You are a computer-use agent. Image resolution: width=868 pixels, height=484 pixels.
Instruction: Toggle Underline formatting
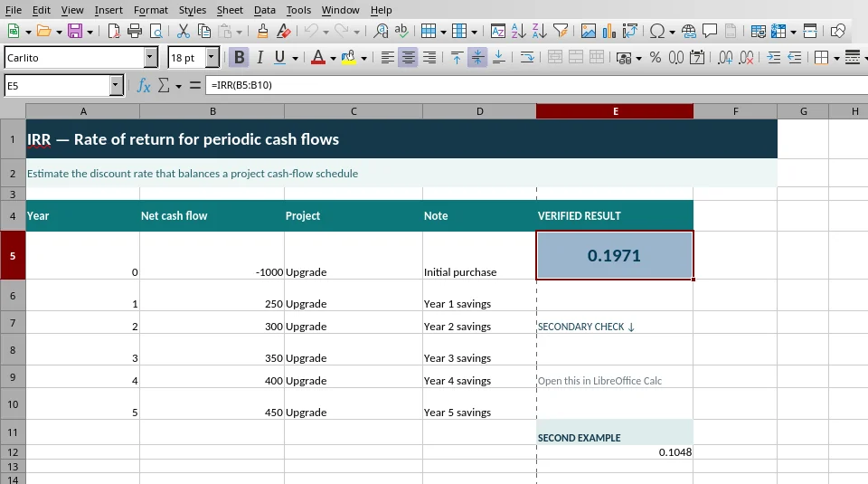pyautogui.click(x=279, y=58)
